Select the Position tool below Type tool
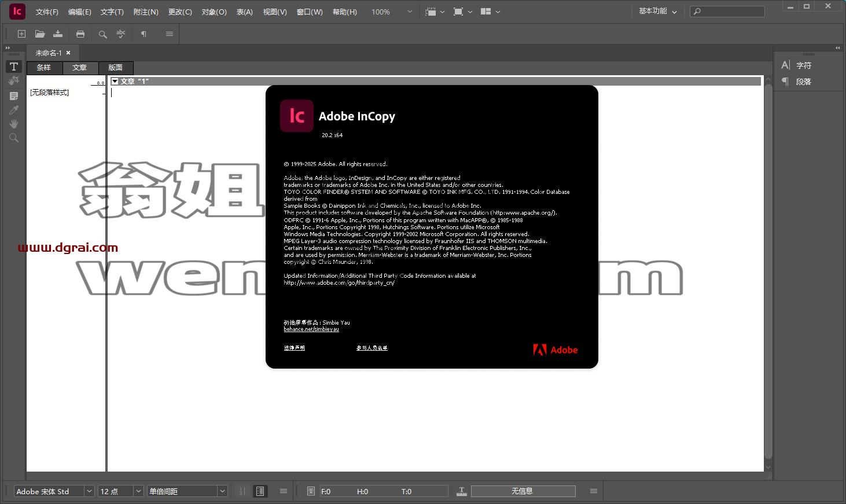The image size is (846, 504). pyautogui.click(x=14, y=81)
